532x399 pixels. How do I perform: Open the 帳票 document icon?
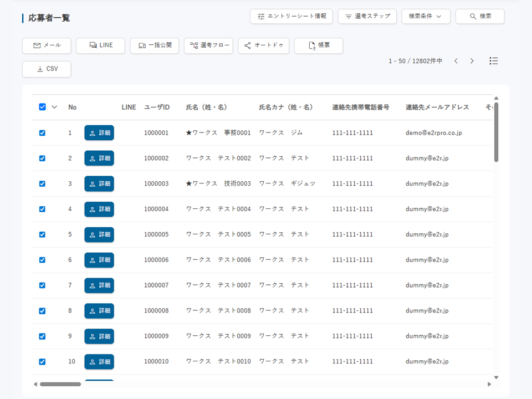point(319,45)
